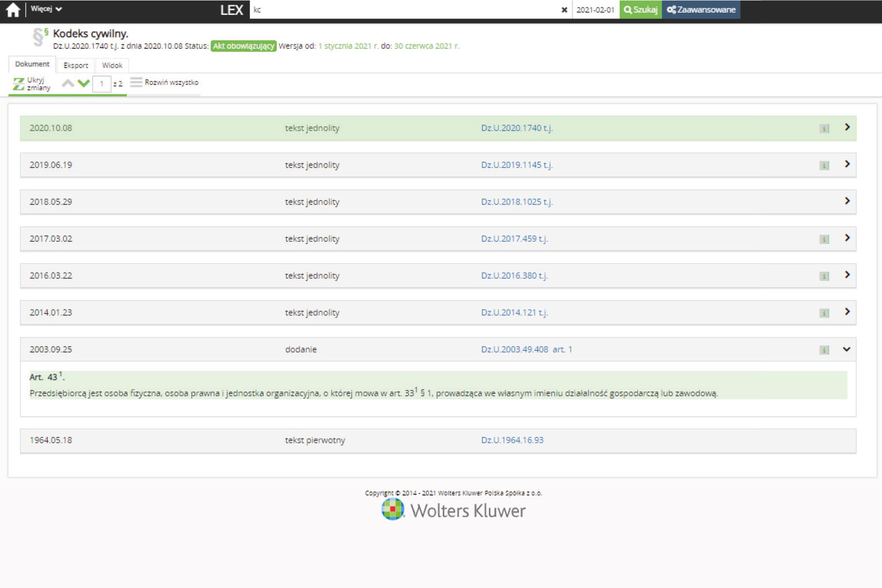Clear the search field with X icon

(564, 10)
